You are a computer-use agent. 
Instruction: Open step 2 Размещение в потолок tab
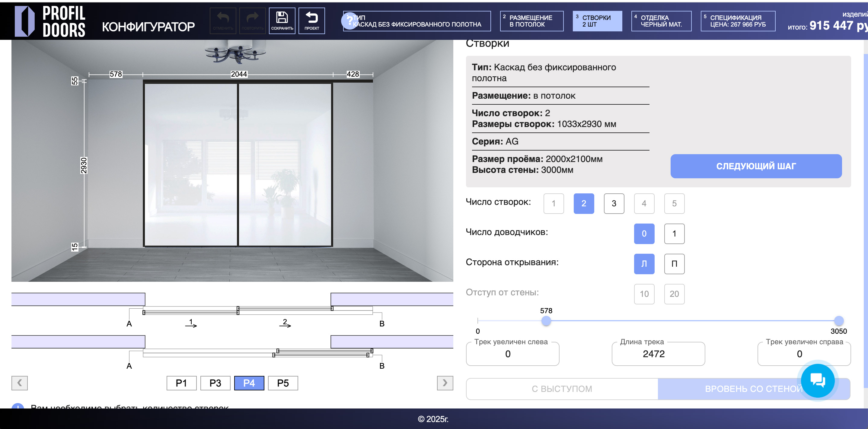tap(531, 21)
